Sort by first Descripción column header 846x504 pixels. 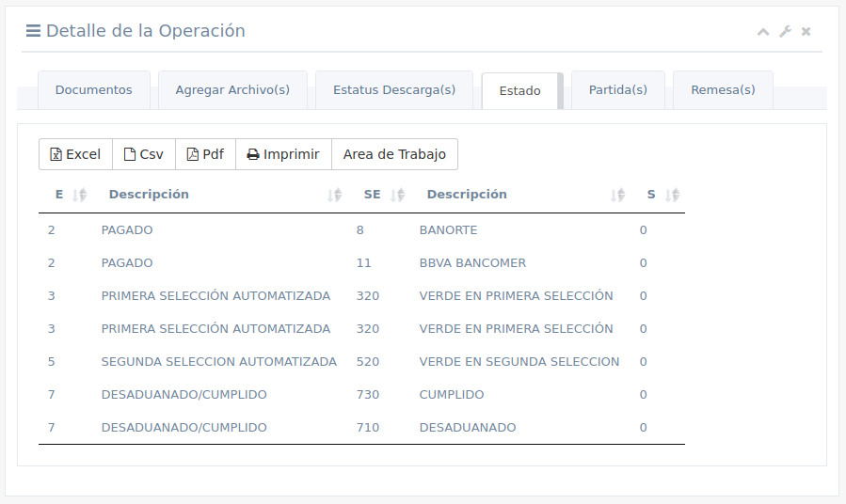[x=149, y=195]
